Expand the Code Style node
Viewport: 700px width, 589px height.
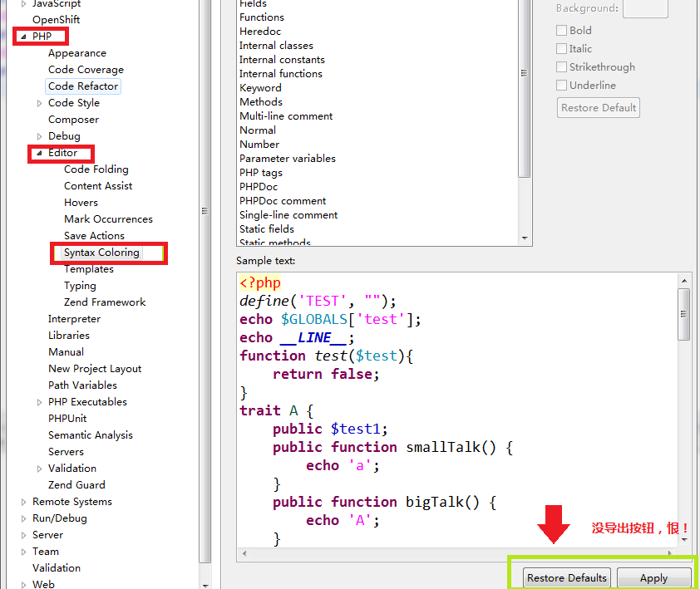[39, 103]
